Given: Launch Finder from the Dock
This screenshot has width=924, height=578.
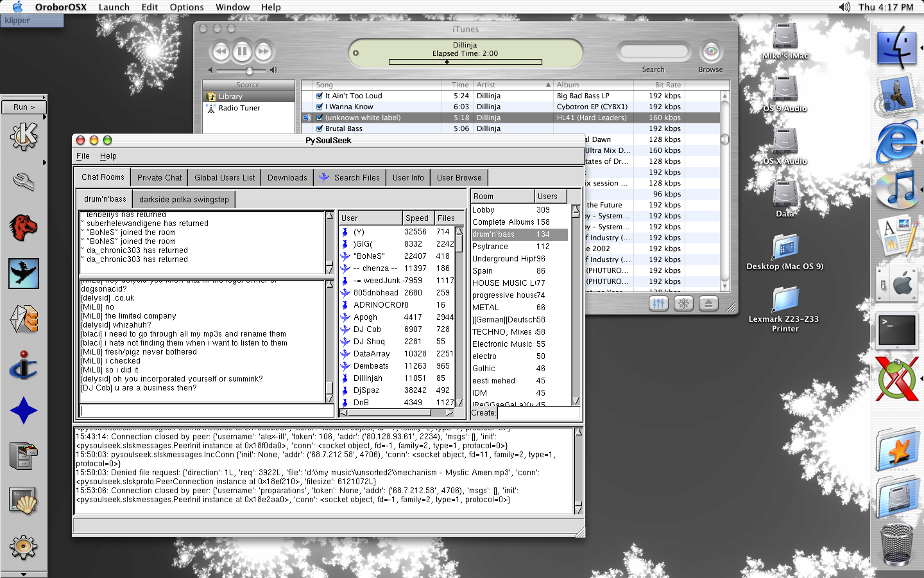Looking at the screenshot, I should click(896, 48).
